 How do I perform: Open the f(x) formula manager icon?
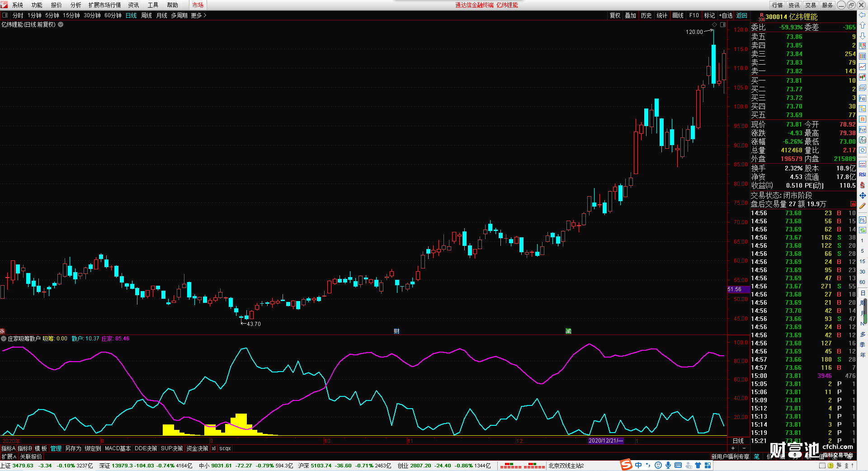(x=863, y=140)
